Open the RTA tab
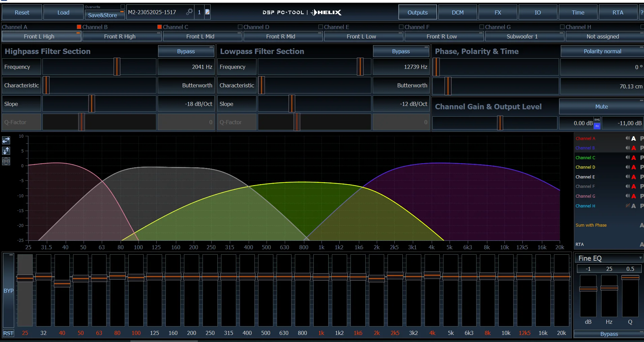 coord(617,12)
